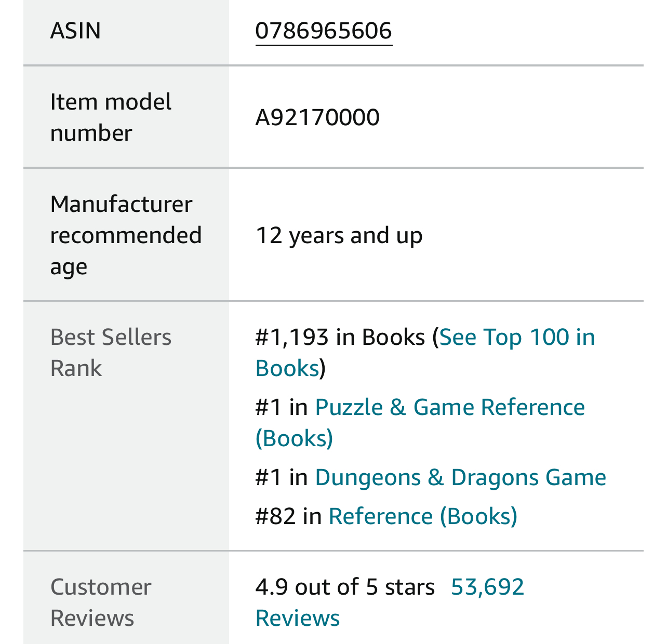Click the "4.9 out of 5 stars" rating

pyautogui.click(x=345, y=587)
